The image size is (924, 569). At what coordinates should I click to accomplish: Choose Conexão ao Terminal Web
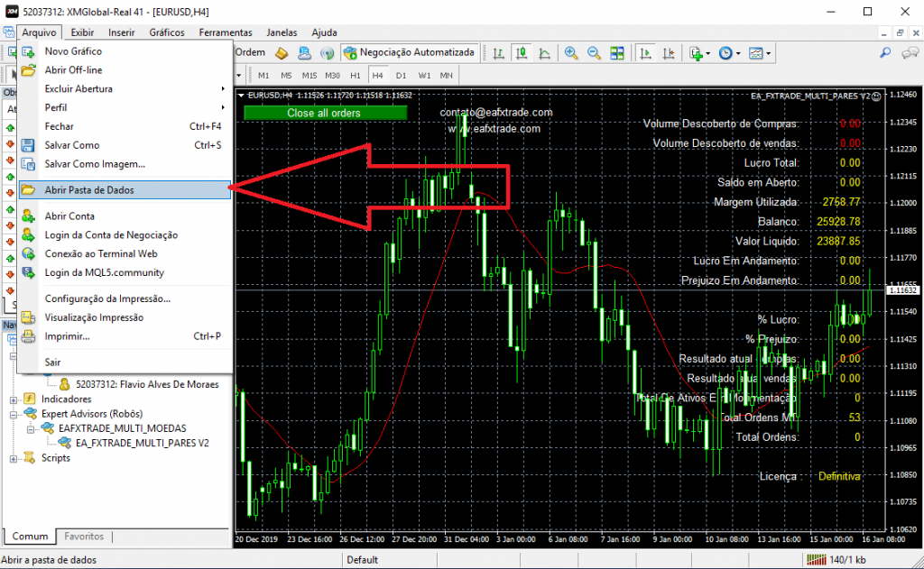point(125,254)
